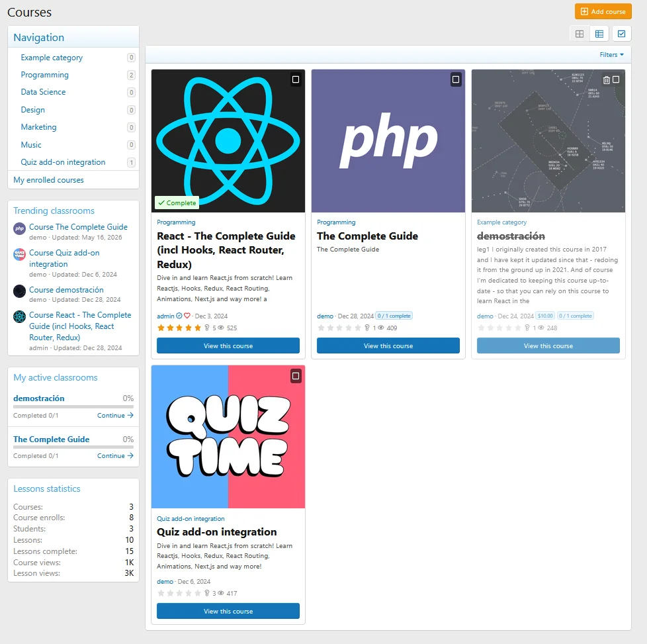Viewport: 647px width, 644px height.
Task: Go to My enrolled courses
Action: [x=48, y=180]
